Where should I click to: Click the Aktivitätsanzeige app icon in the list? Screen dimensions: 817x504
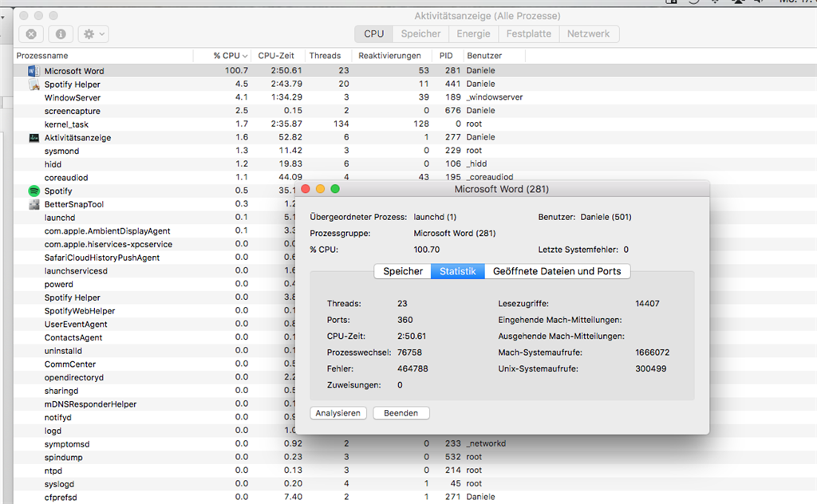point(34,137)
